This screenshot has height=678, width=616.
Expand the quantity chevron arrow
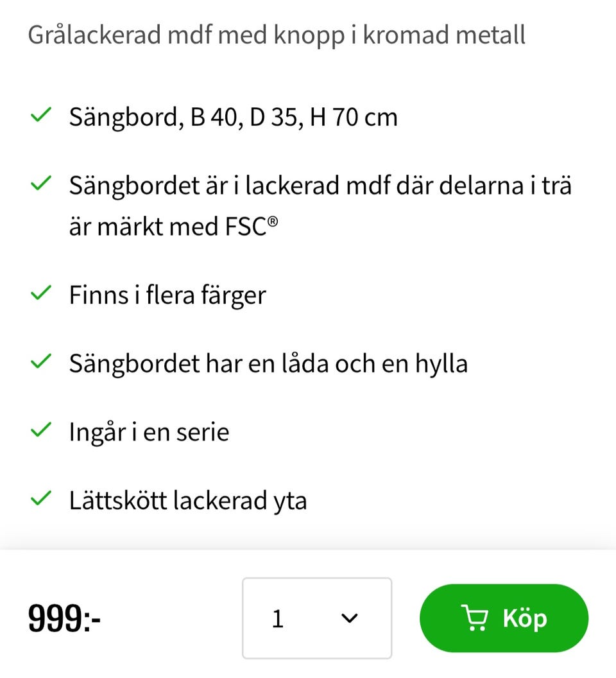click(x=349, y=618)
